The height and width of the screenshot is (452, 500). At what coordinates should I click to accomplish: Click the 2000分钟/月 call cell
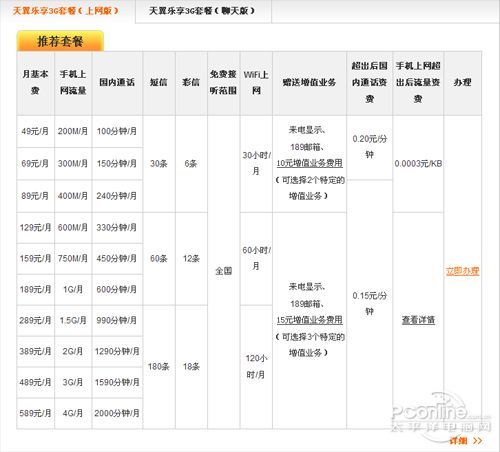[x=117, y=413]
